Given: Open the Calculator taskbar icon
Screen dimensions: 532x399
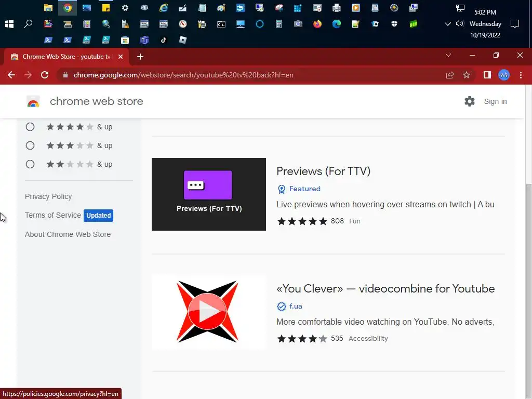Looking at the screenshot, I should [x=279, y=24].
